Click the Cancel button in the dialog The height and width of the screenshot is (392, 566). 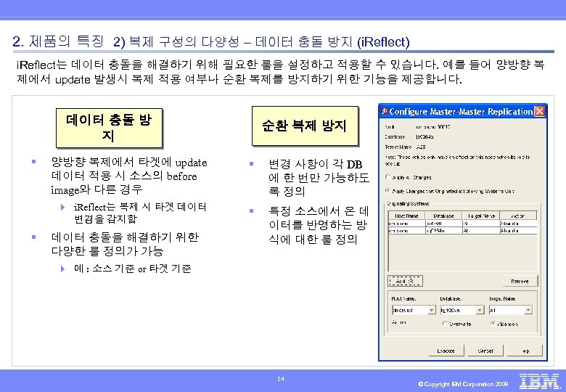coord(485,351)
